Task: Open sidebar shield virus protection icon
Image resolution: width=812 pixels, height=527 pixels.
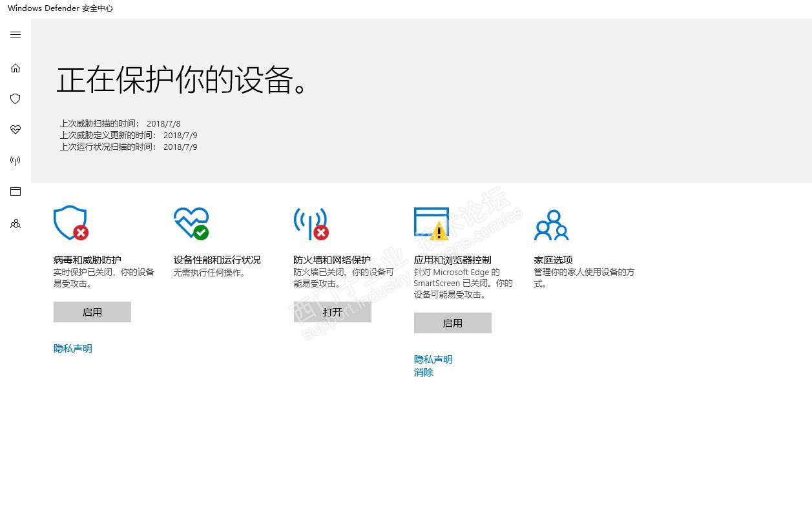Action: [x=16, y=99]
